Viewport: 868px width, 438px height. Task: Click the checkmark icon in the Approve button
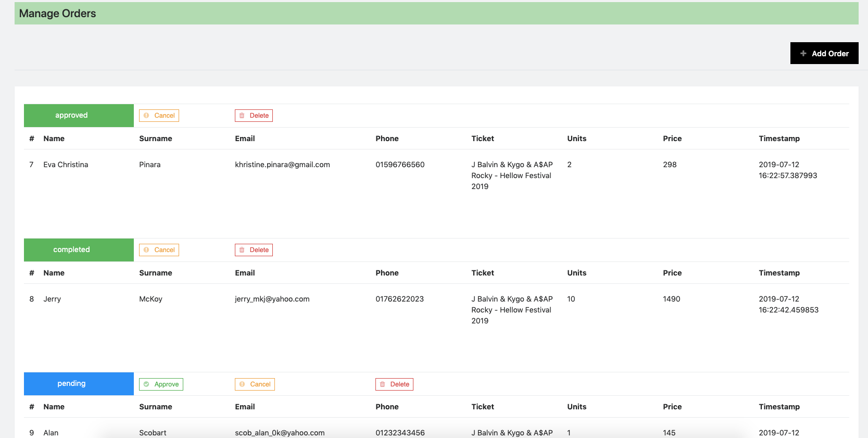[x=146, y=384]
